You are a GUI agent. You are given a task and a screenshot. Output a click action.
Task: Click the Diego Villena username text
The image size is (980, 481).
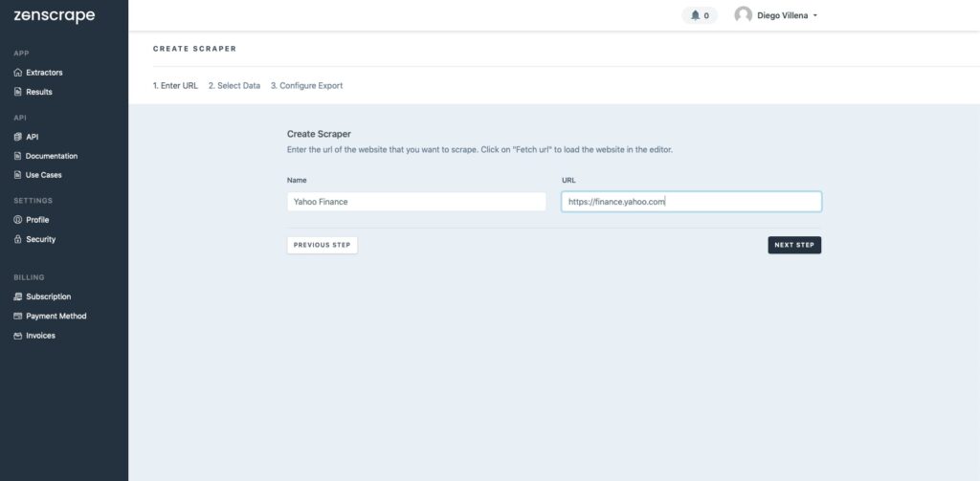tap(783, 15)
